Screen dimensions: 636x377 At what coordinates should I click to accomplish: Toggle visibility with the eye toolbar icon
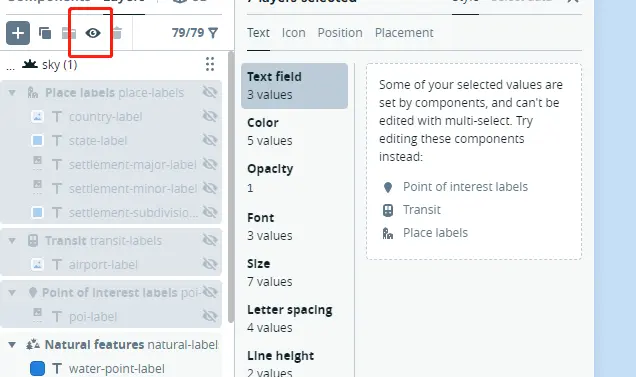93,33
